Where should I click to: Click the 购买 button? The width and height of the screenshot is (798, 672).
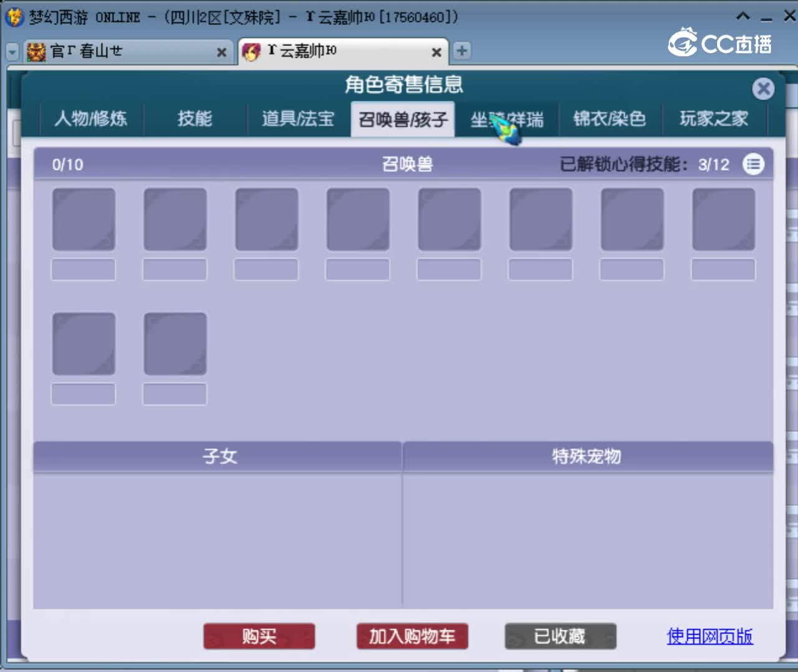tap(259, 636)
